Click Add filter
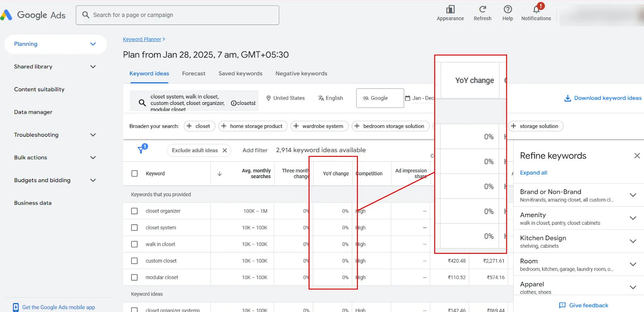 coord(255,150)
